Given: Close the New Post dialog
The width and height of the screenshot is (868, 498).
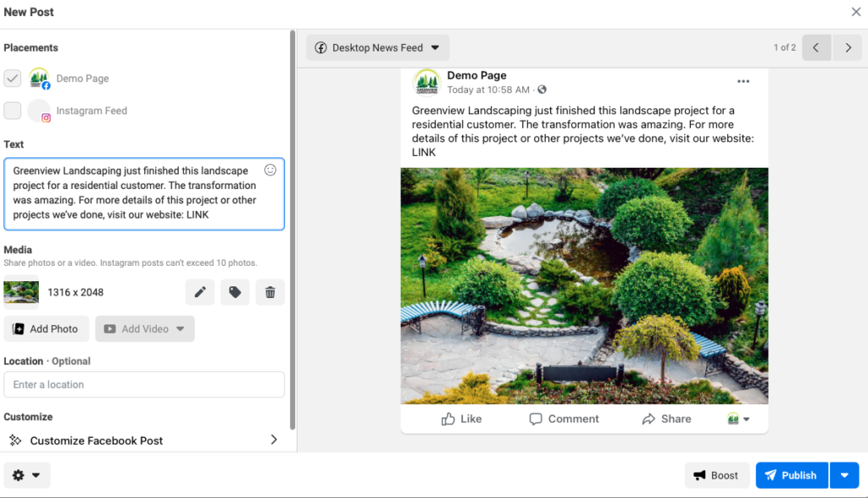Looking at the screenshot, I should coord(856,12).
